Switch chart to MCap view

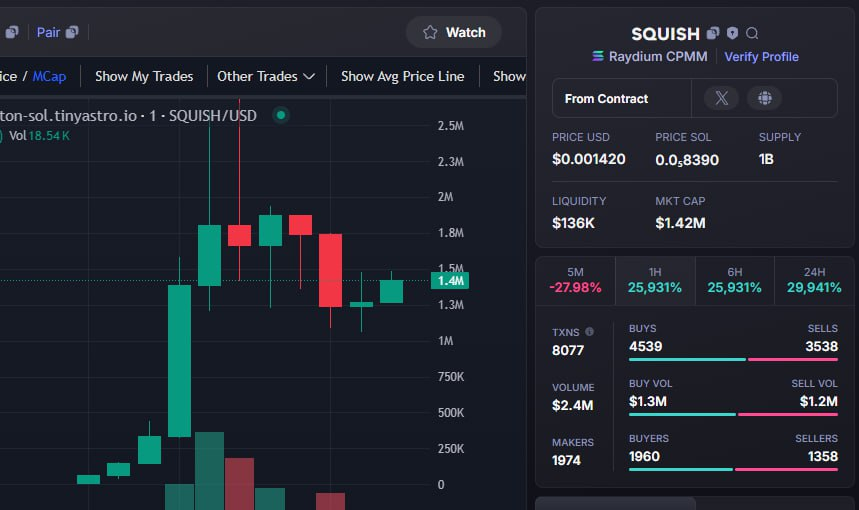pos(49,76)
